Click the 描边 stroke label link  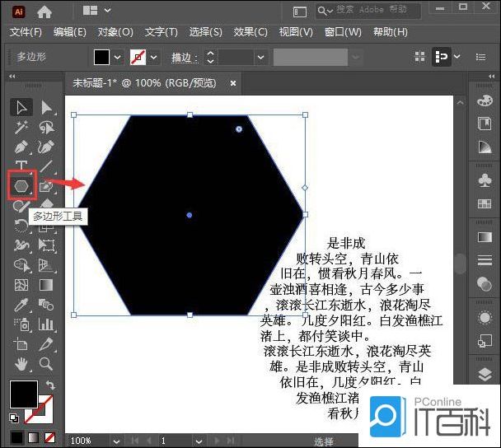point(185,58)
